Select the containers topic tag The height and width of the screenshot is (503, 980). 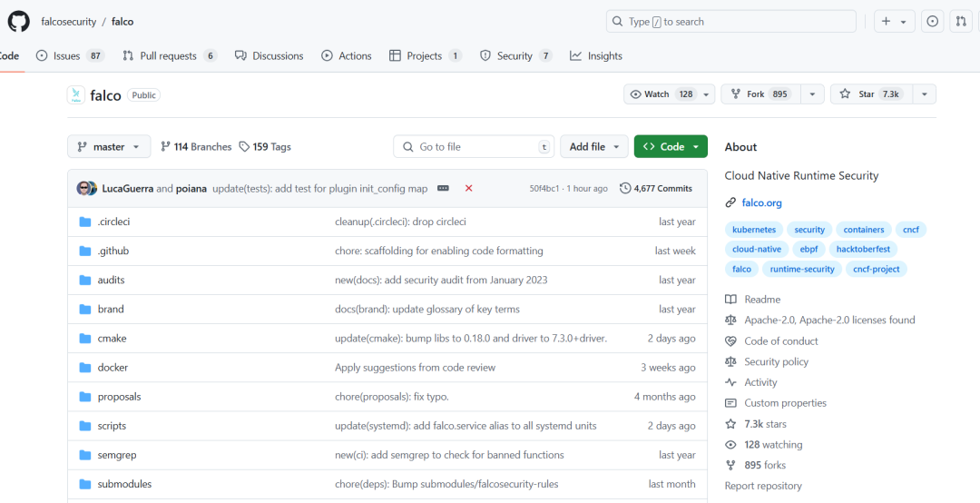[x=863, y=230]
